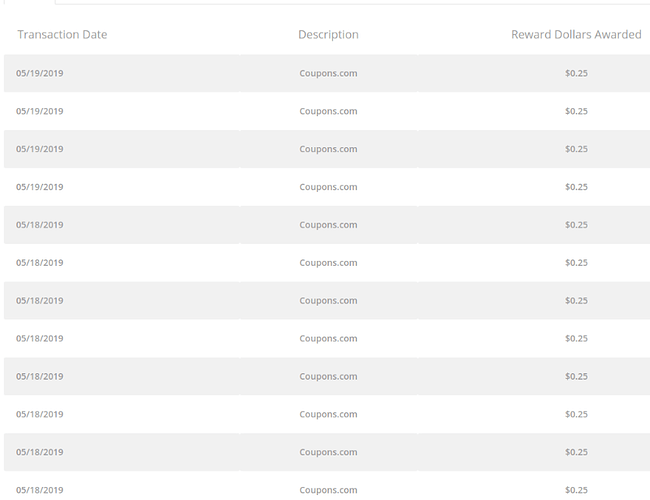Click the $0.25 amount in the sixth 05/18/2019 row
The height and width of the screenshot is (500, 650).
(x=576, y=415)
